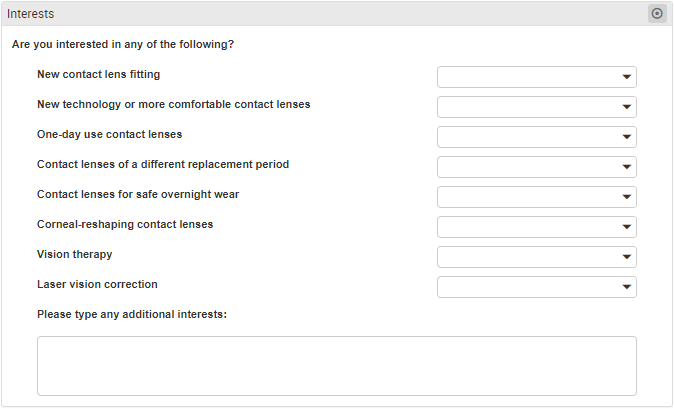
Task: Click the arrow on the New contact lens fitting dropdown
Action: (x=626, y=77)
